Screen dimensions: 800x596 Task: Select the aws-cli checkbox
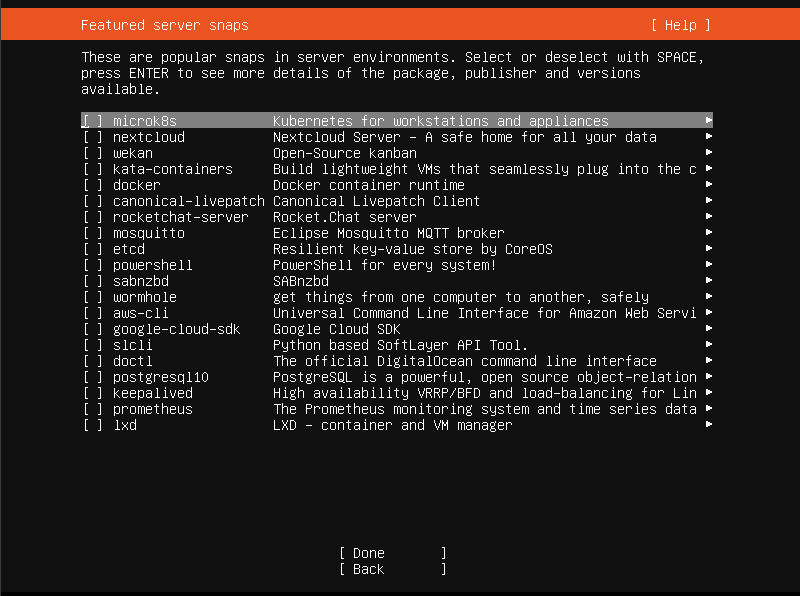coord(93,313)
